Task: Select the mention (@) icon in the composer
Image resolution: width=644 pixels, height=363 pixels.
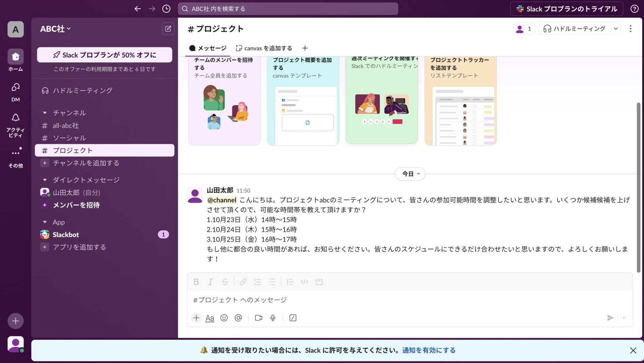Action: (238, 318)
